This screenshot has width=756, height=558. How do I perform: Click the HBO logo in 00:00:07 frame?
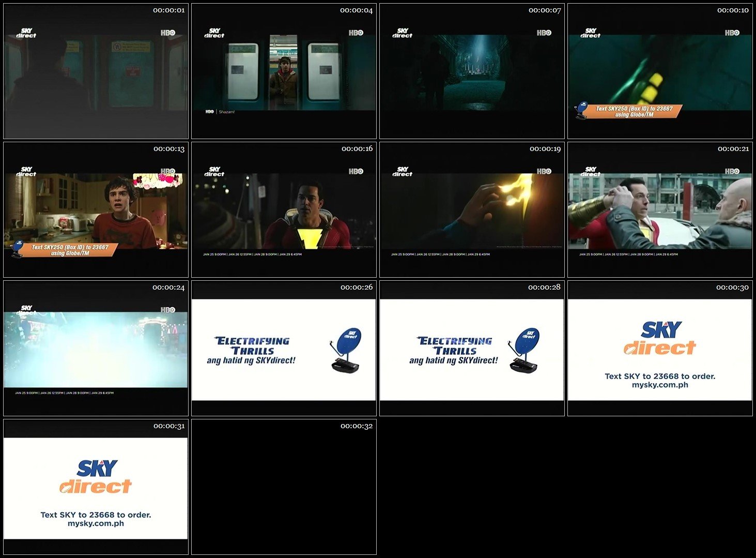544,33
